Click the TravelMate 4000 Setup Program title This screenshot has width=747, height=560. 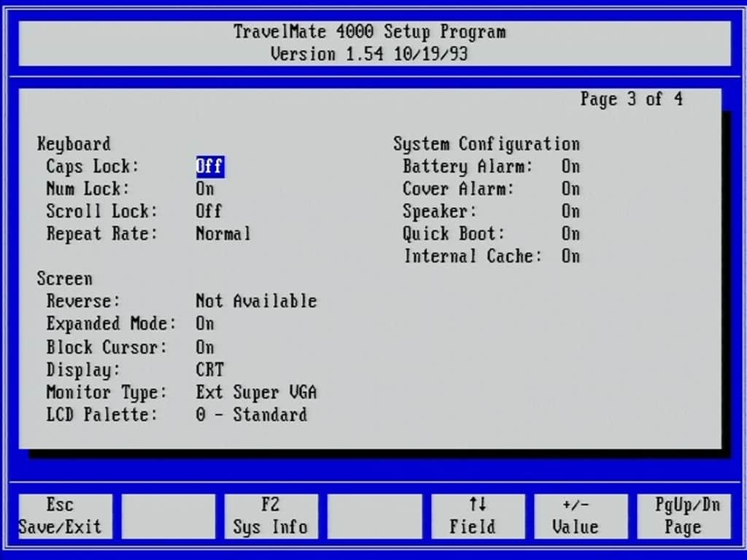click(370, 32)
